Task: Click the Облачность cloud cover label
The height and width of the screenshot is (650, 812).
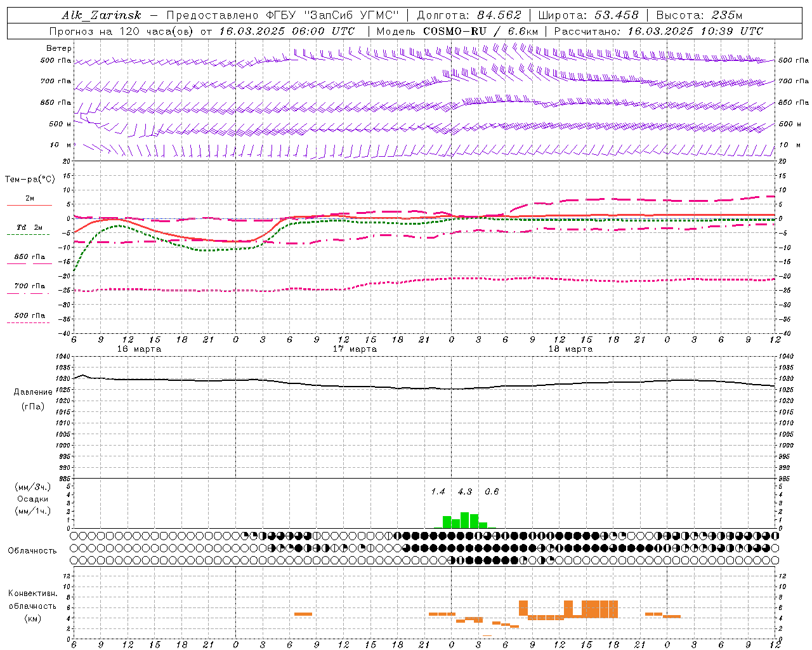Action: [32, 551]
